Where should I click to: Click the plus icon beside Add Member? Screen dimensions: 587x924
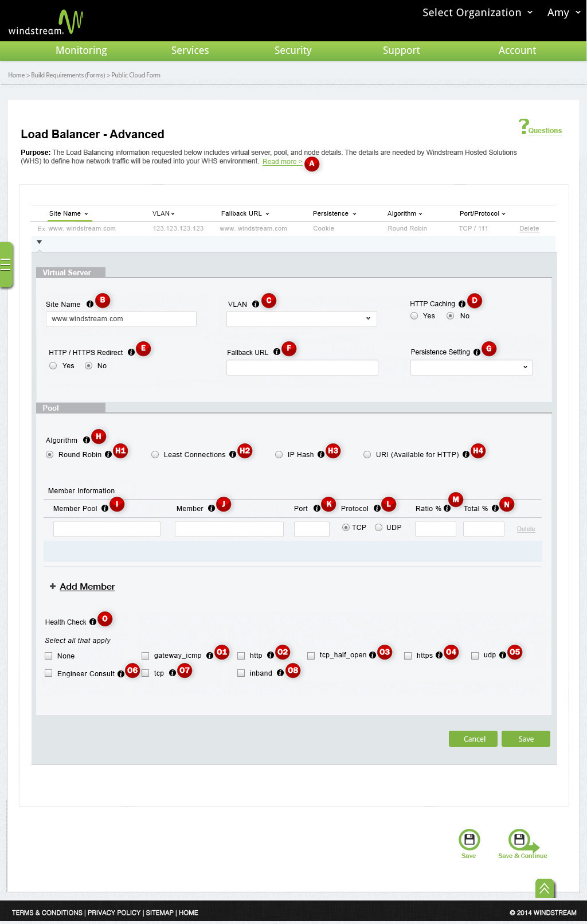[53, 586]
